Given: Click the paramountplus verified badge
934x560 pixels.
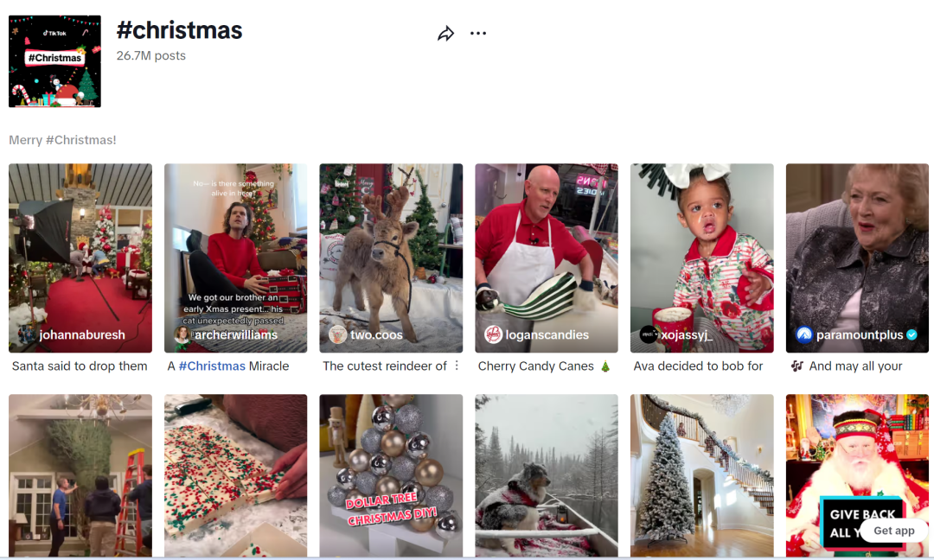Looking at the screenshot, I should tap(912, 334).
